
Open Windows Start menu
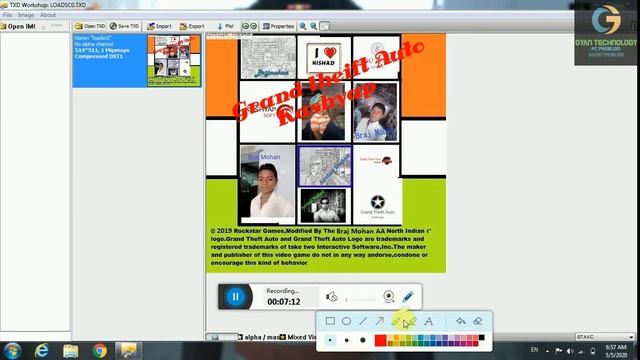tap(12, 351)
